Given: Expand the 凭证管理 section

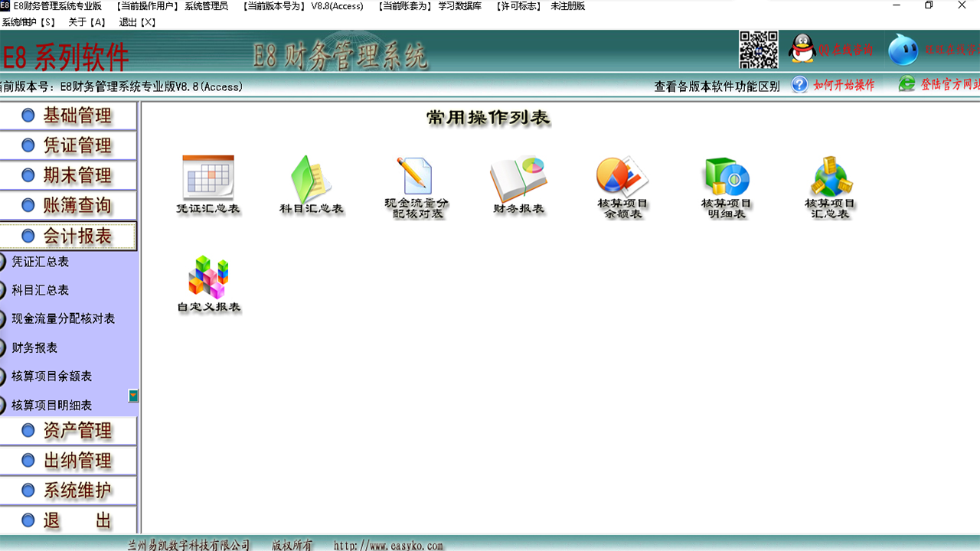Looking at the screenshot, I should [69, 145].
